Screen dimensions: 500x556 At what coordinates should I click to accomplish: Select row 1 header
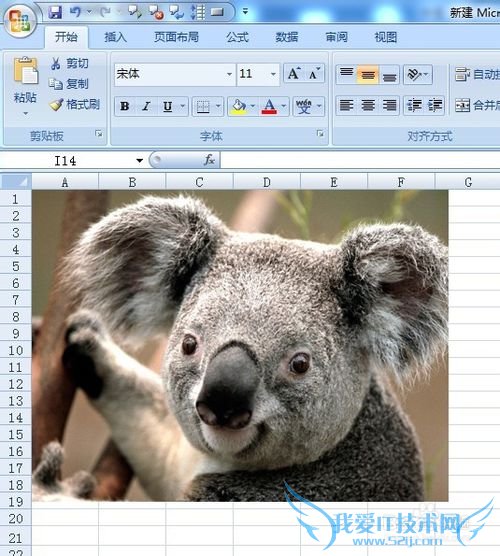(x=16, y=199)
